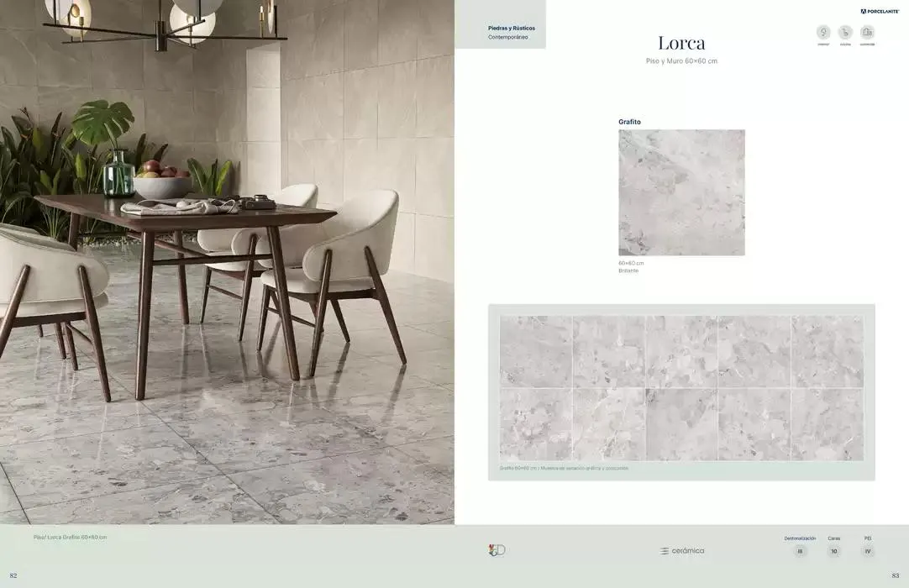The image size is (909, 588).
Task: Click the Contemporáneo subcategory label
Action: pyautogui.click(x=508, y=38)
